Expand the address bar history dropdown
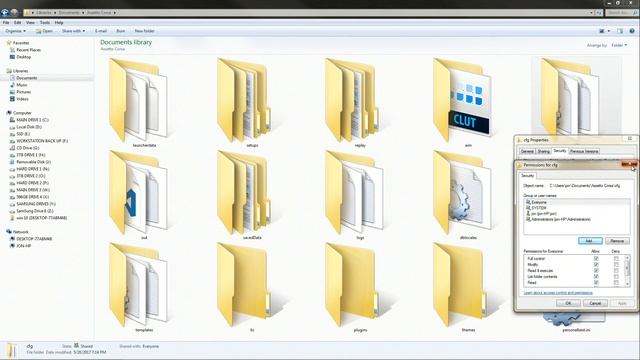The image size is (640, 360). coord(591,13)
